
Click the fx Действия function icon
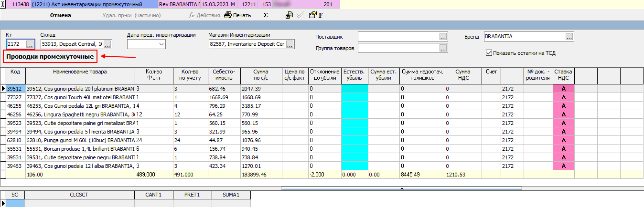[192, 15]
